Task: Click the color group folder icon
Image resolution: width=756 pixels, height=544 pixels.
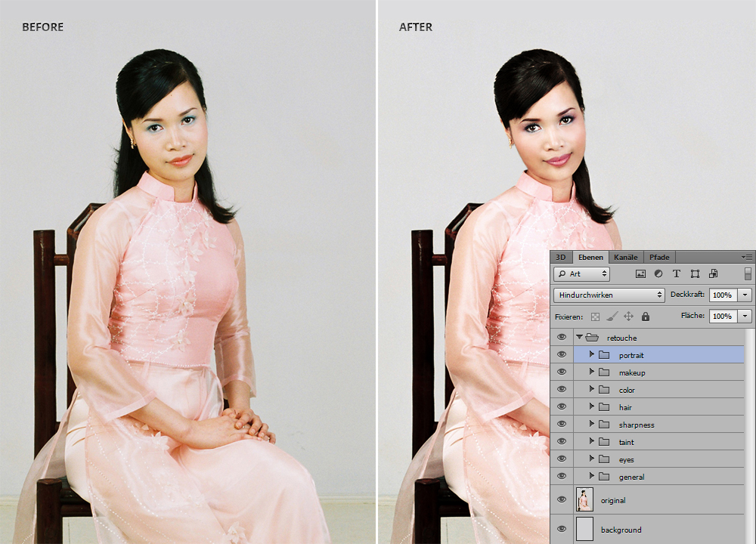Action: [x=604, y=389]
